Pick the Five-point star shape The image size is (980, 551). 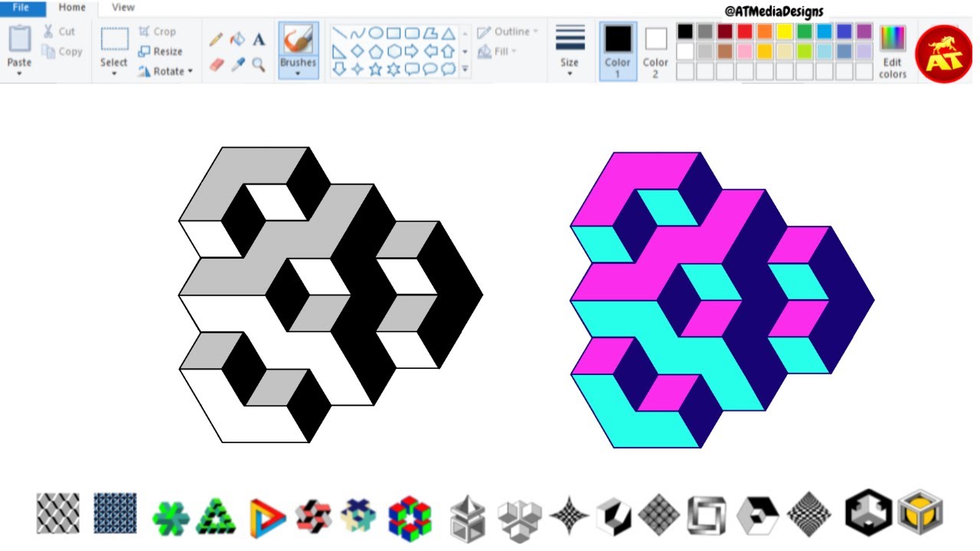(x=376, y=69)
